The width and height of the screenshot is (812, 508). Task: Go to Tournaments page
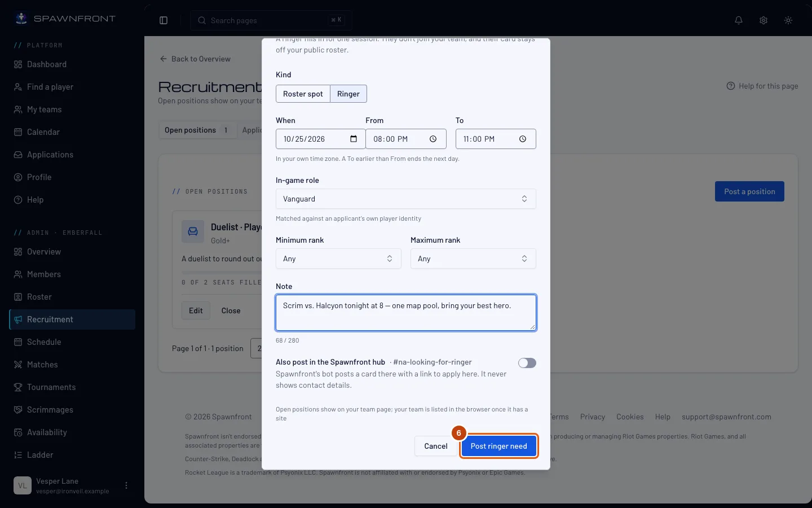click(72, 387)
